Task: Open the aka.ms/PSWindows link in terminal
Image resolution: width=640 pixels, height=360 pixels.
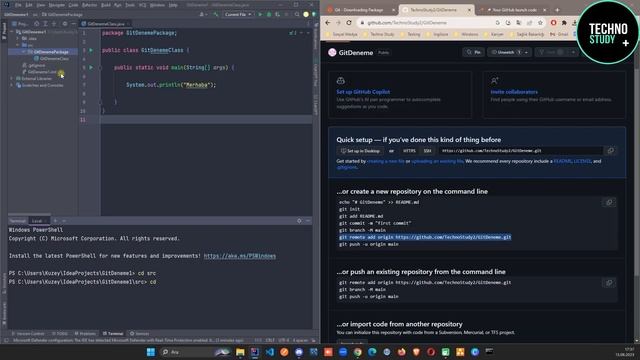Action: tap(240, 256)
